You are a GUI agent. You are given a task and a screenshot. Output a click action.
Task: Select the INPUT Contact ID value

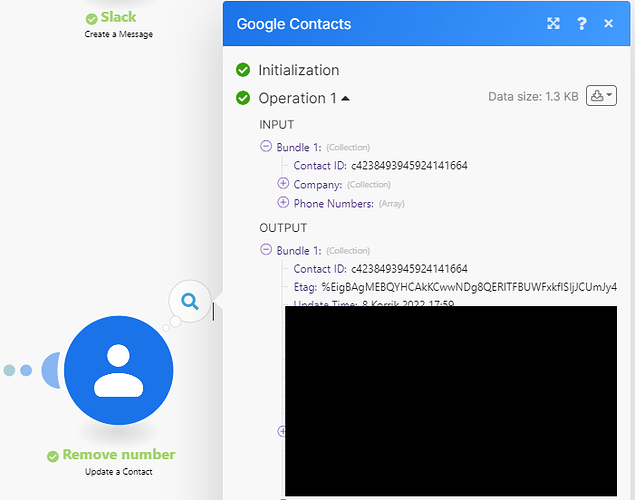click(x=409, y=166)
